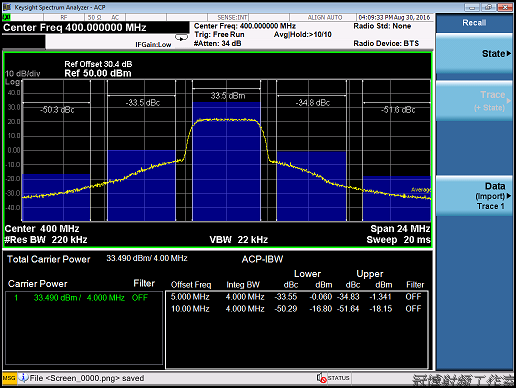This screenshot has width=516, height=388.
Task: Click the State softkey arrow
Action: [509, 53]
